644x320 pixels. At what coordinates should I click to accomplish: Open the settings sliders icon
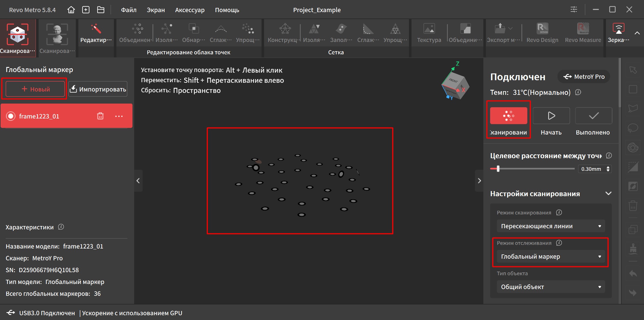click(574, 10)
